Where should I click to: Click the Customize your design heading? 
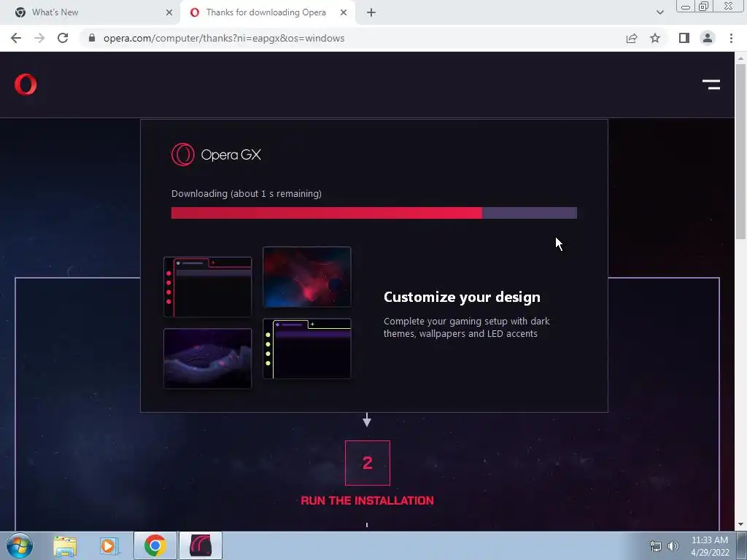[462, 297]
